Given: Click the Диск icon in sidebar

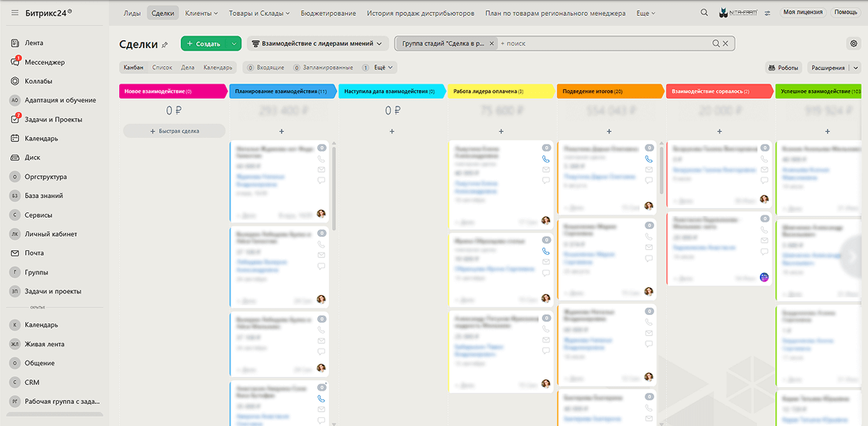Looking at the screenshot, I should (15, 157).
